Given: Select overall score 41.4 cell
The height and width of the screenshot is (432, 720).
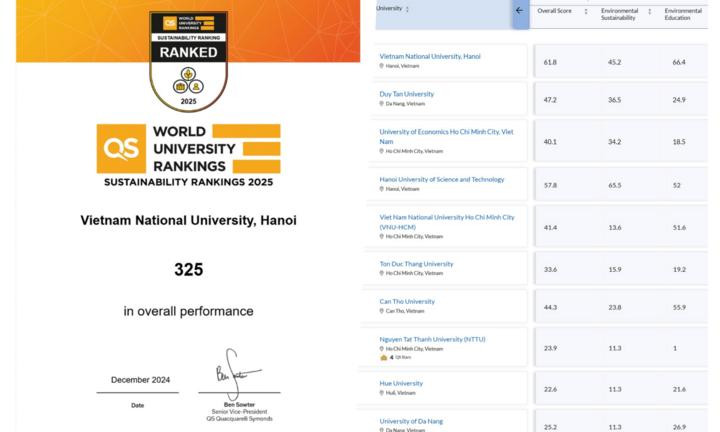Looking at the screenshot, I should tap(550, 228).
